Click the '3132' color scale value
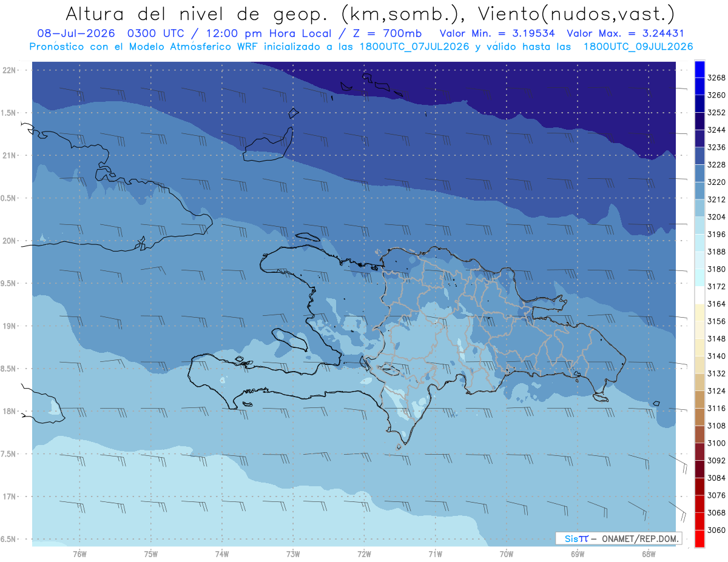This screenshot has width=728, height=562. [716, 373]
